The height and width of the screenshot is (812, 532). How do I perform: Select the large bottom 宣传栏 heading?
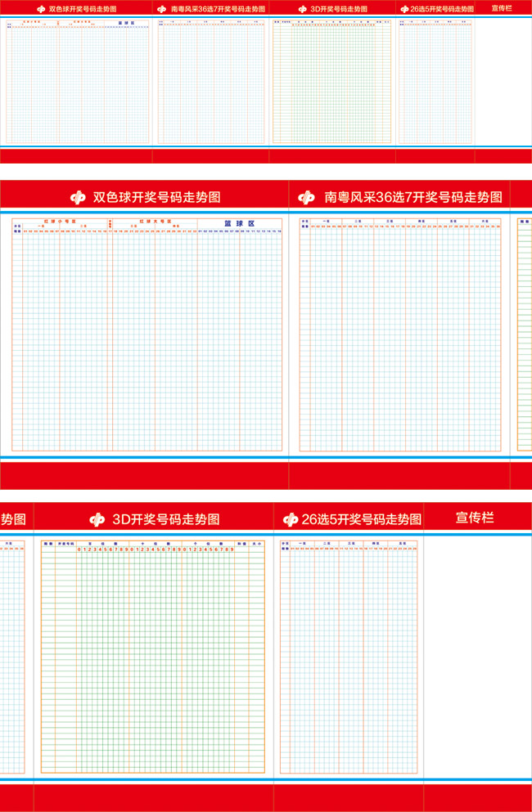(x=475, y=518)
